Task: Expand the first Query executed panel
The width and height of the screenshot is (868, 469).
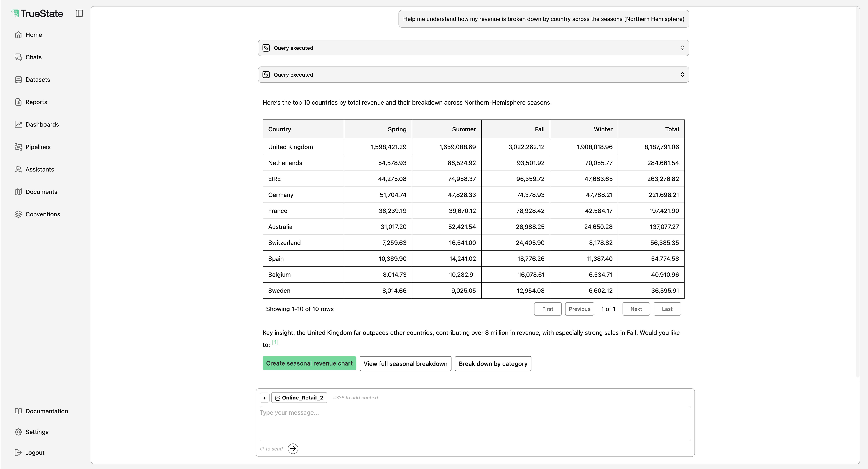Action: (473, 48)
